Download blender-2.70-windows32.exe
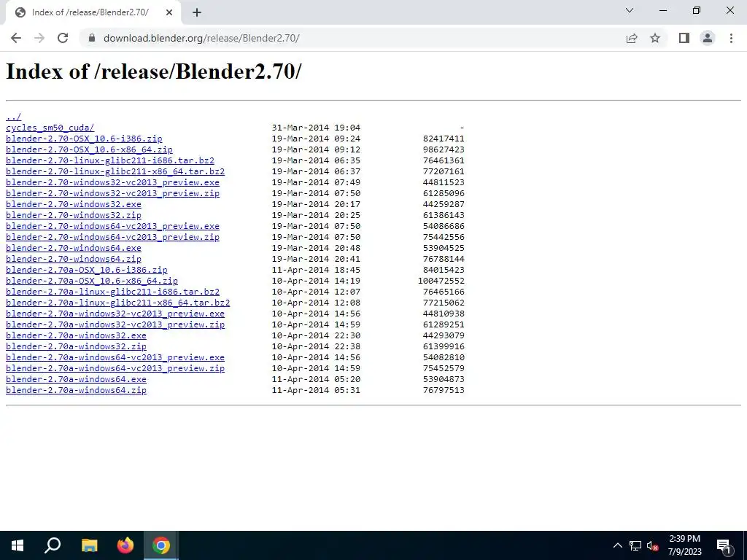 (74, 204)
